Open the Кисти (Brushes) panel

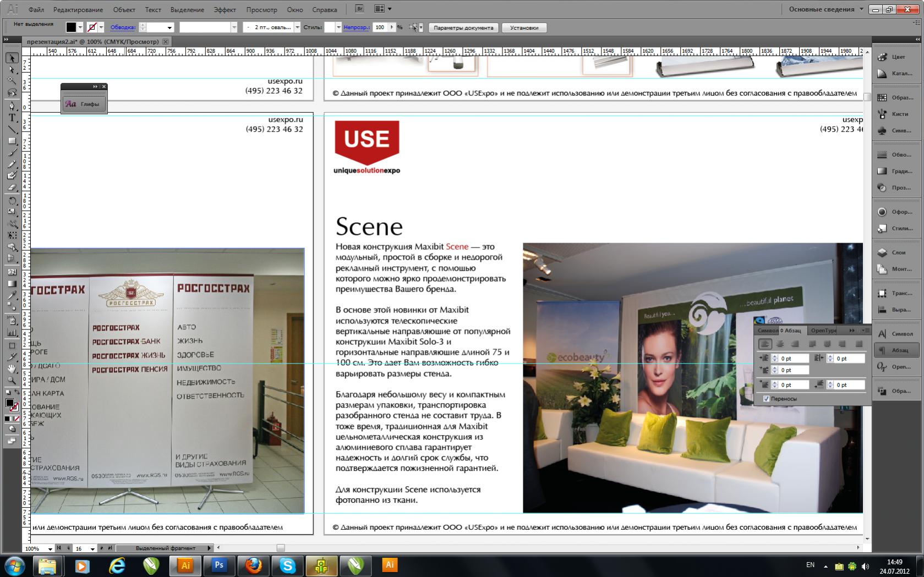896,114
